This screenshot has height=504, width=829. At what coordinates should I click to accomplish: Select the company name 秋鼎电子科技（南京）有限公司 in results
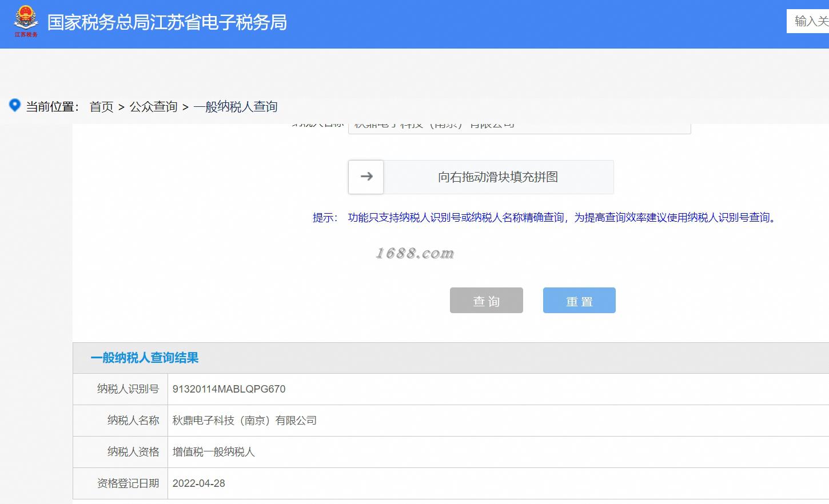(245, 421)
